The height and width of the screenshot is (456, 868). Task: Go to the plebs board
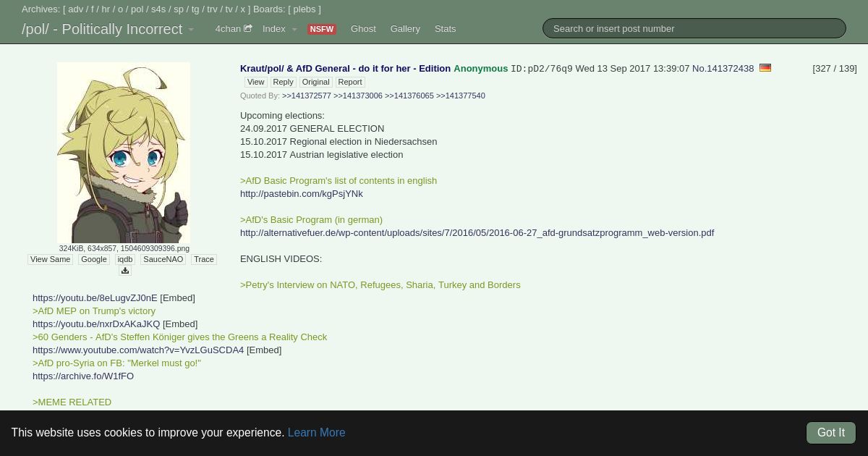(305, 9)
